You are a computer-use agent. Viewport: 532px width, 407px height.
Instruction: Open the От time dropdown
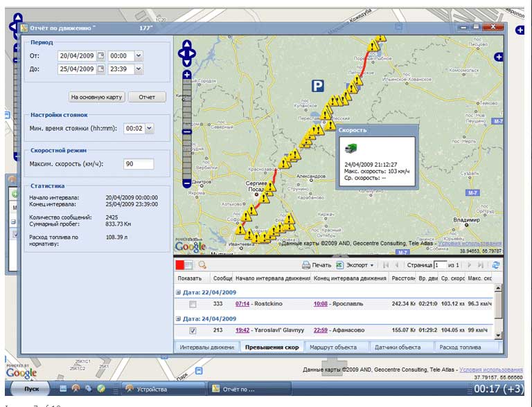pos(139,56)
